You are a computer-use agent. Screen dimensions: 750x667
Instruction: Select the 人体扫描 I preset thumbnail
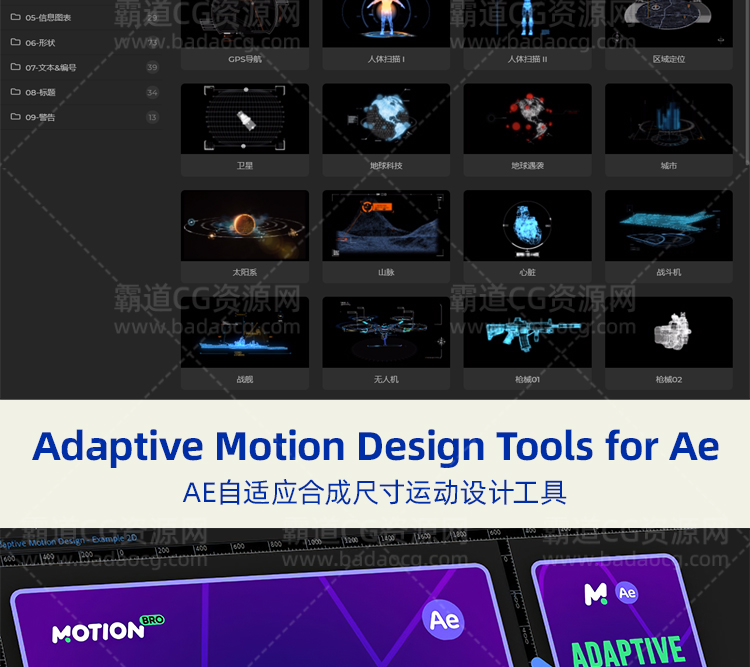pyautogui.click(x=386, y=23)
